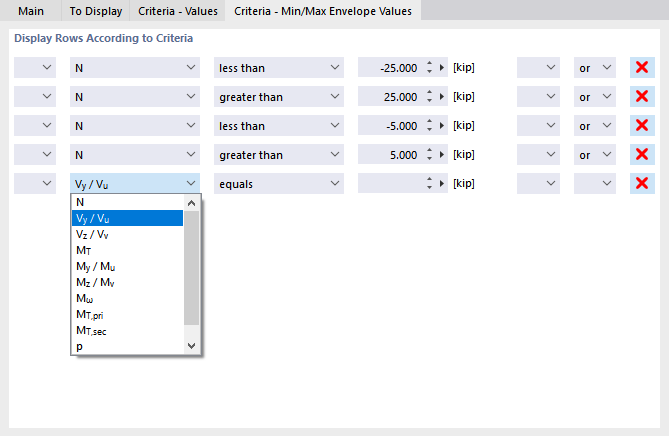Open N quantity dropdown in -5.000 row
Screen dimensions: 669x436
(135, 125)
